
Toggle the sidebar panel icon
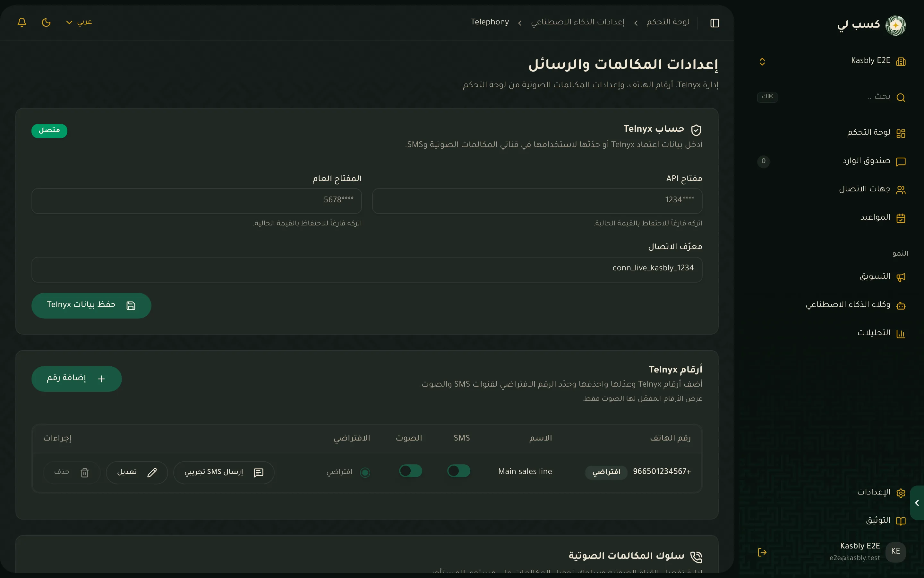point(714,23)
